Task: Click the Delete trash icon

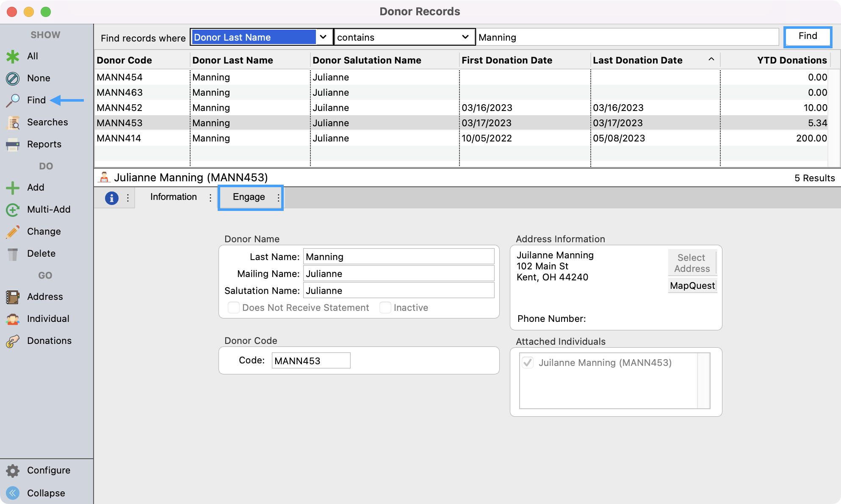Action: coord(13,254)
